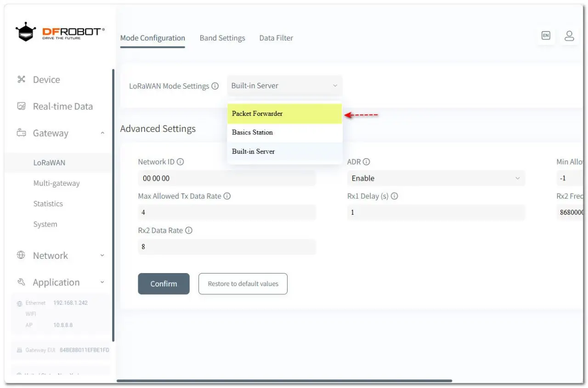Open LoRaWAN Mode Settings dropdown
588x388 pixels.
285,86
